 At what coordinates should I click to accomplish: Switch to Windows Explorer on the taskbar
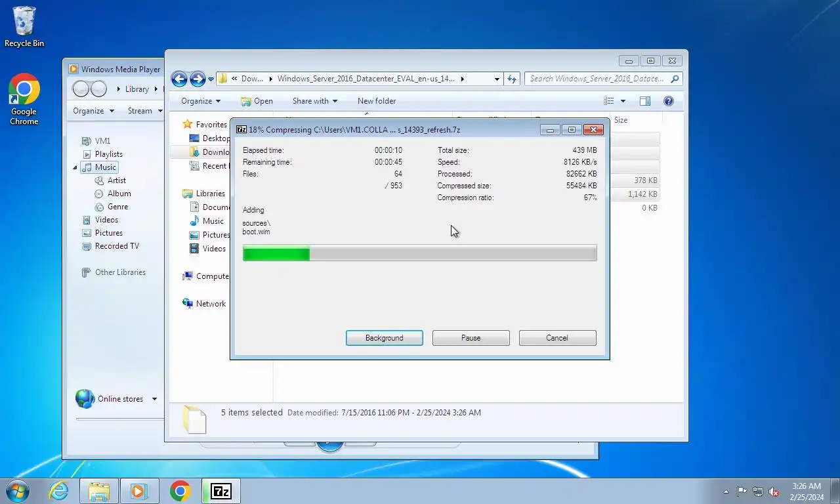pos(99,491)
